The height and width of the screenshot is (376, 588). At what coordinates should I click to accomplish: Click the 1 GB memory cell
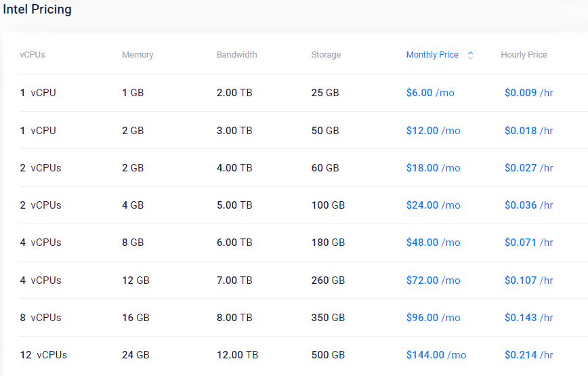tap(133, 93)
